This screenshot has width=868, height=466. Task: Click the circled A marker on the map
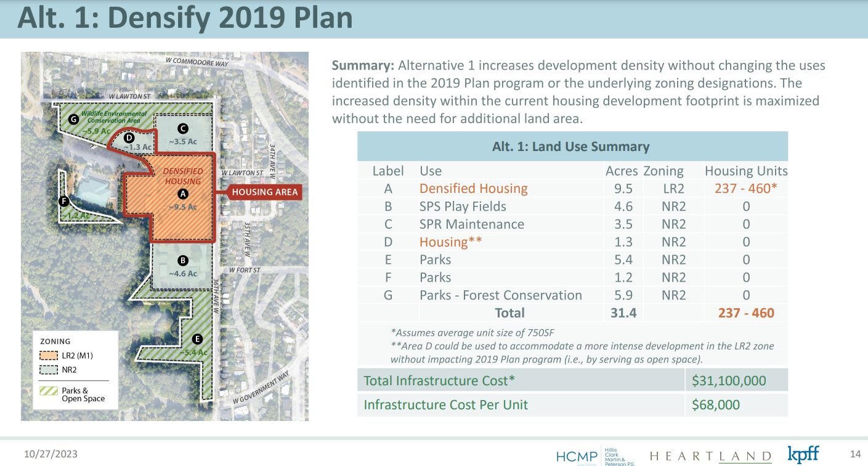click(182, 194)
